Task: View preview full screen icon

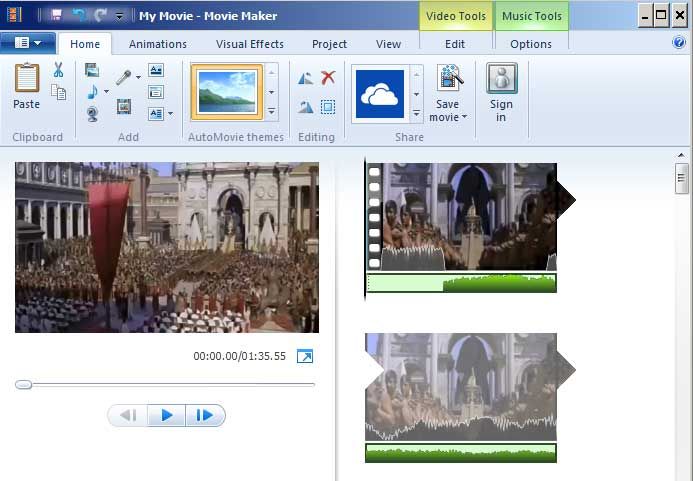Action: coord(305,356)
